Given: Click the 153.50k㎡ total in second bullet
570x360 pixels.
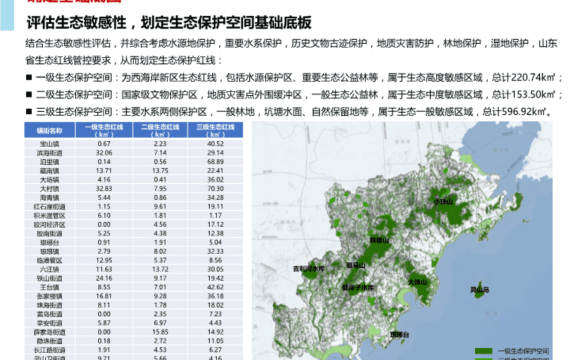Looking at the screenshot, I should [x=533, y=95].
